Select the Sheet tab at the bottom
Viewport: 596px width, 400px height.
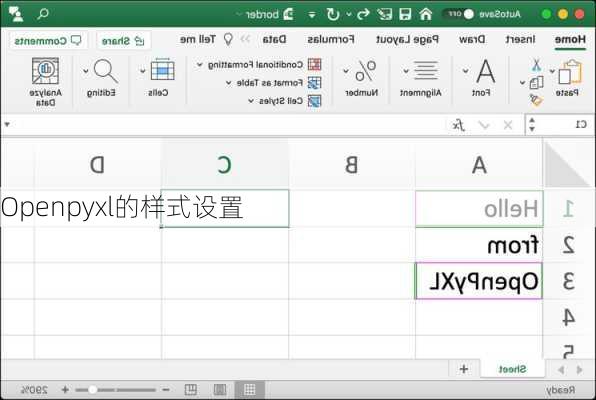[512, 369]
